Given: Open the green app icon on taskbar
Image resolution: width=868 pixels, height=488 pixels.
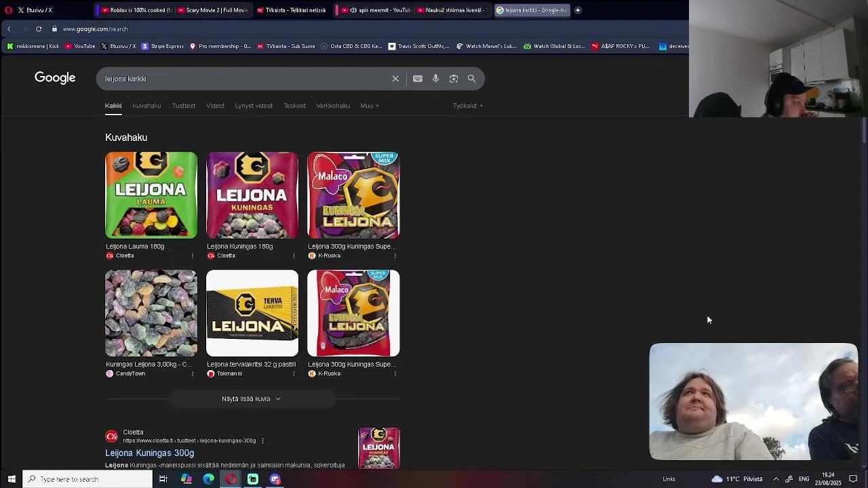Looking at the screenshot, I should click(253, 479).
